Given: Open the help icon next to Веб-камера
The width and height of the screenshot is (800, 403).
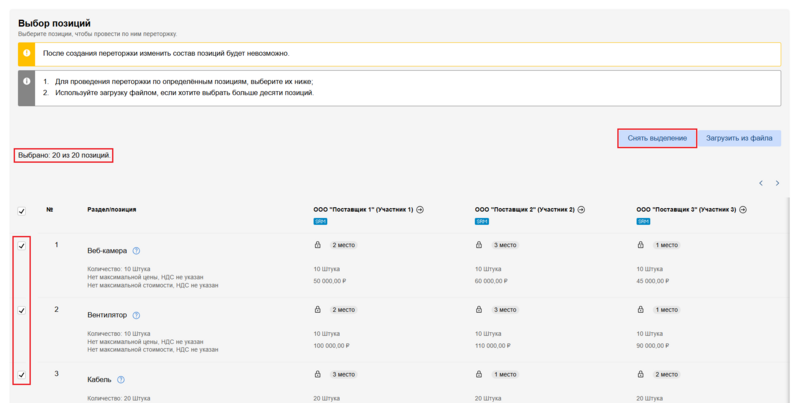Looking at the screenshot, I should point(136,251).
